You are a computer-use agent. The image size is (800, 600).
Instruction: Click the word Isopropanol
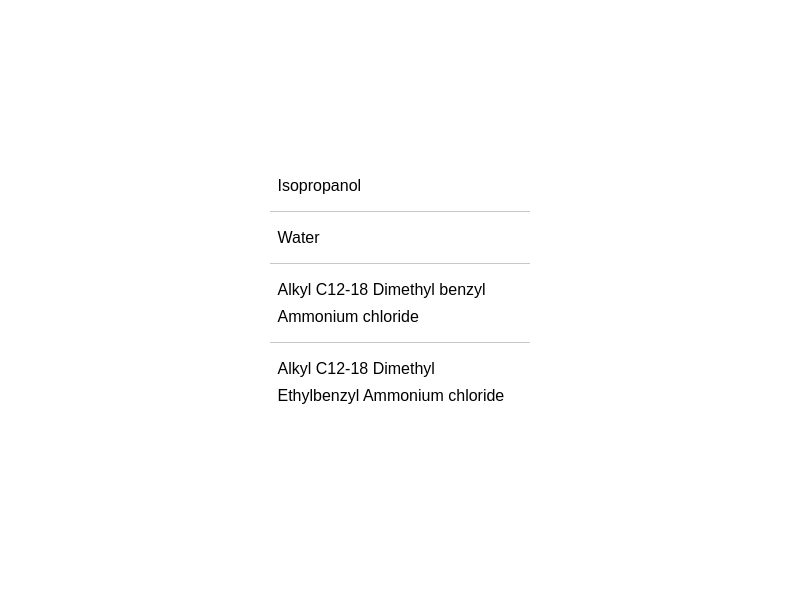tap(319, 186)
